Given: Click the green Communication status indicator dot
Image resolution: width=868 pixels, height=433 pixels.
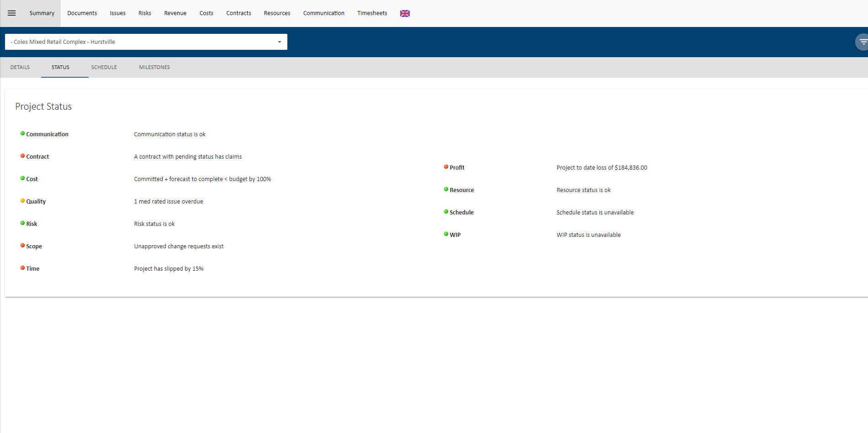Looking at the screenshot, I should (22, 134).
